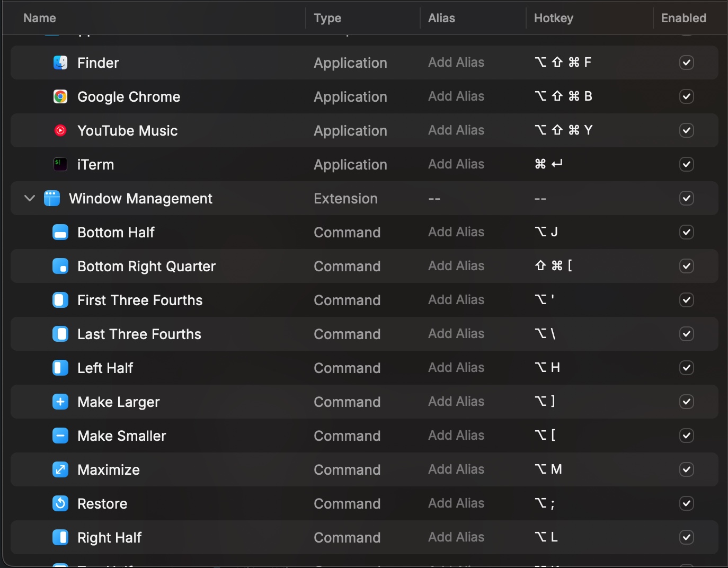Image resolution: width=728 pixels, height=568 pixels.
Task: Disable the Finder enabled checkbox
Action: [686, 63]
